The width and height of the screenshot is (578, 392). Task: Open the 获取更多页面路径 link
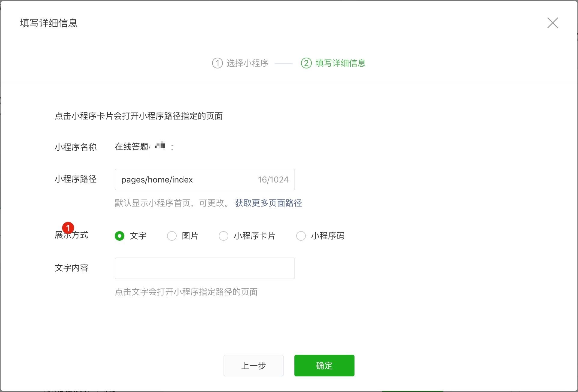pyautogui.click(x=268, y=203)
